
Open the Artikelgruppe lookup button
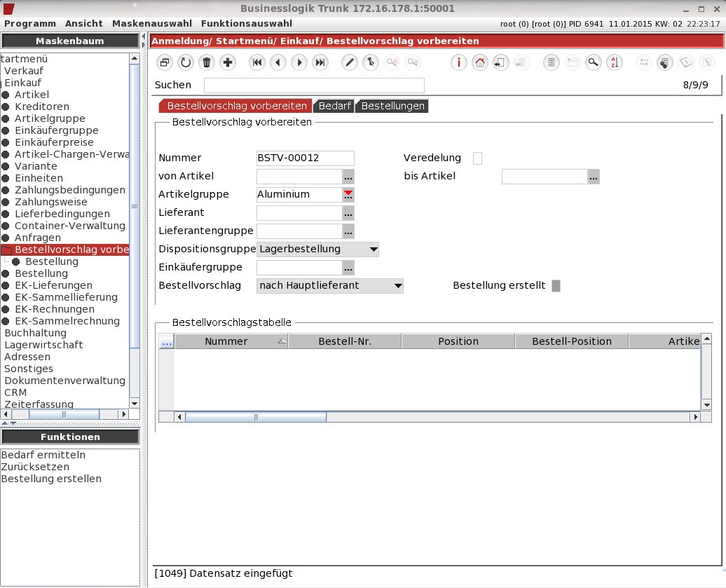pos(348,194)
